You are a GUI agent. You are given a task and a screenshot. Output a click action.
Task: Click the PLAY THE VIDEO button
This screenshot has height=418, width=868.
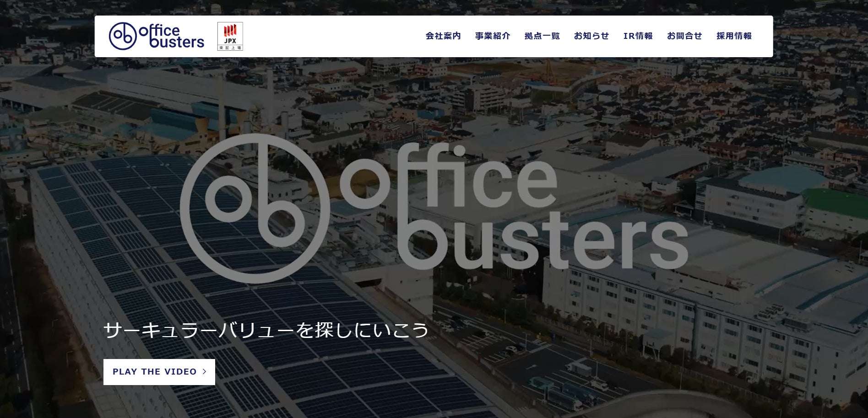pos(159,372)
